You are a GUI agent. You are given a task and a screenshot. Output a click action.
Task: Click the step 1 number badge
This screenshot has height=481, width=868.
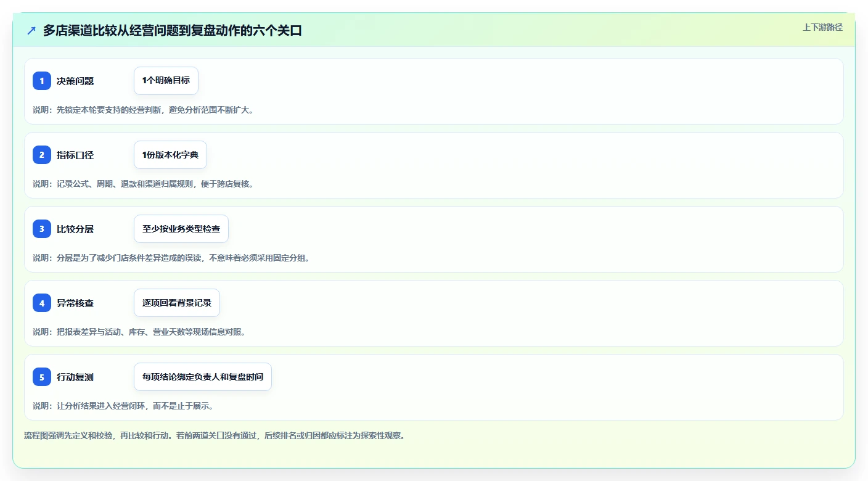pos(42,81)
